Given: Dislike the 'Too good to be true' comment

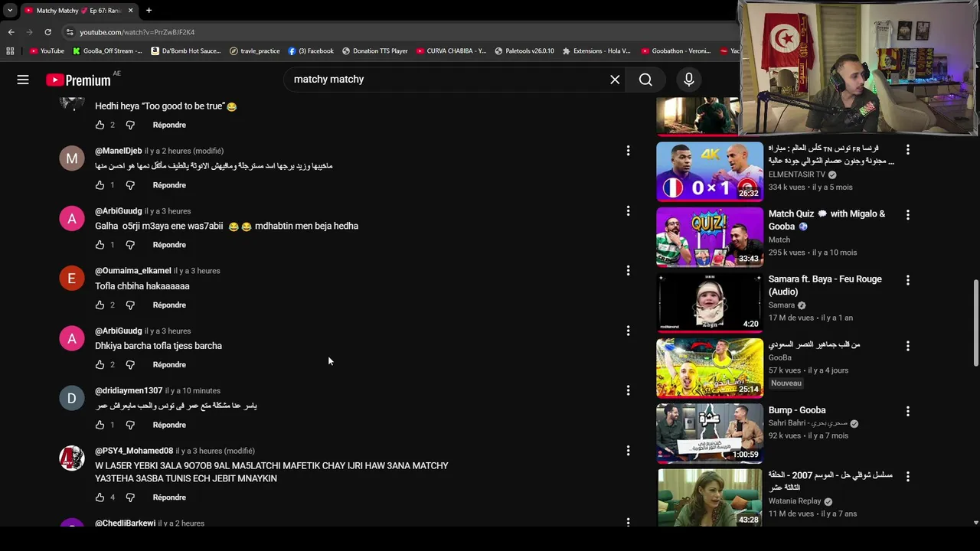Looking at the screenshot, I should [130, 125].
